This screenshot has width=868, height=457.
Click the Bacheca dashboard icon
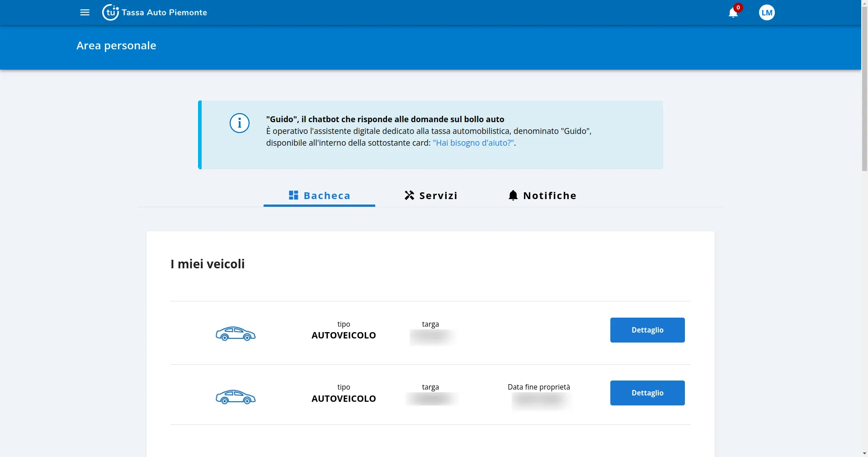tap(293, 195)
